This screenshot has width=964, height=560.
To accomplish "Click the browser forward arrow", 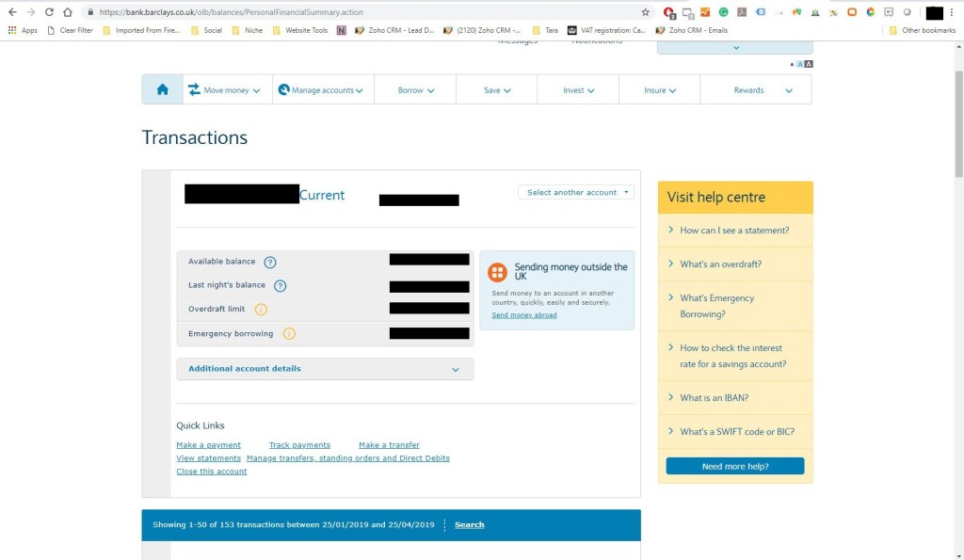I will point(31,11).
